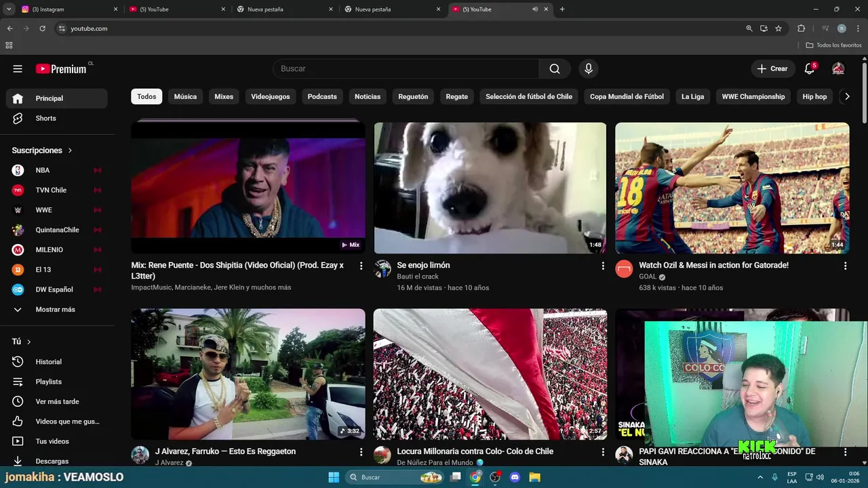This screenshot has width=868, height=488.
Task: Open WWE channel subscription
Action: (57, 210)
